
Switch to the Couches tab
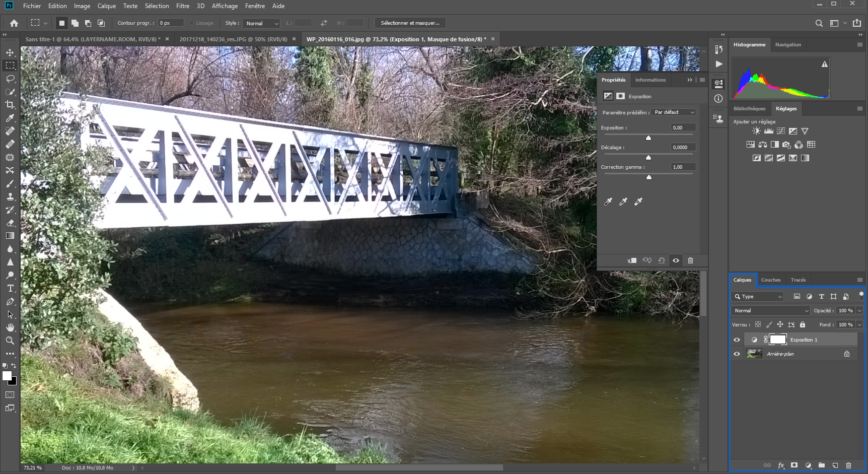pos(770,280)
